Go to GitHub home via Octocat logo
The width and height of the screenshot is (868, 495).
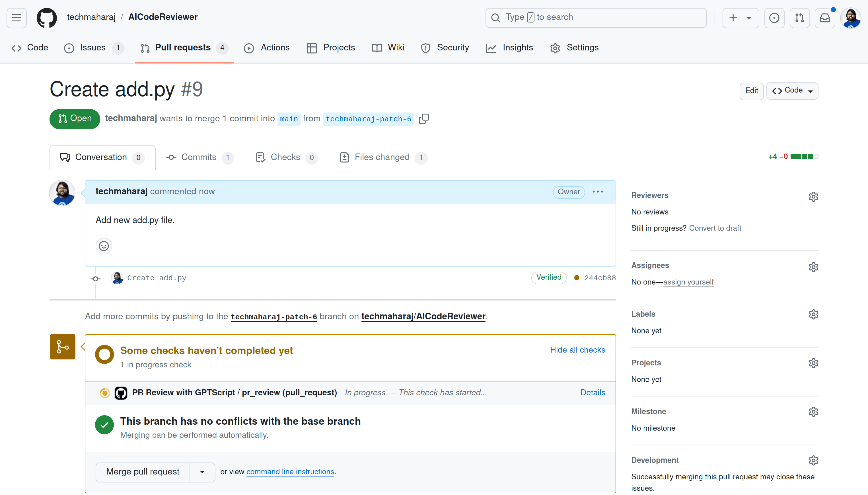click(x=47, y=18)
